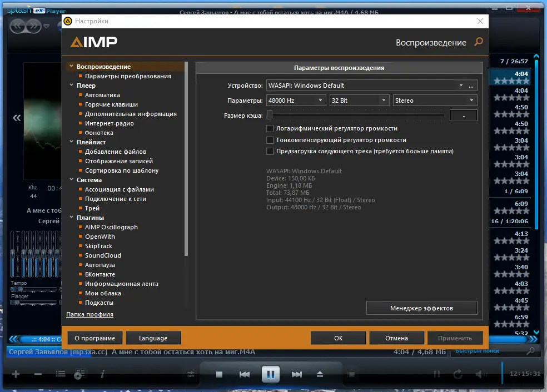
Task: Click the eject/open file icon in player
Action: (x=320, y=374)
